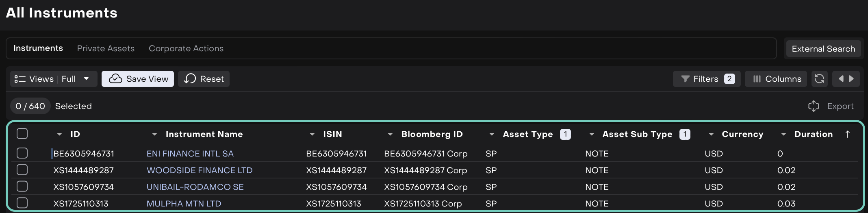Image resolution: width=868 pixels, height=213 pixels.
Task: Click the left arrow navigation icon
Action: pos(841,79)
